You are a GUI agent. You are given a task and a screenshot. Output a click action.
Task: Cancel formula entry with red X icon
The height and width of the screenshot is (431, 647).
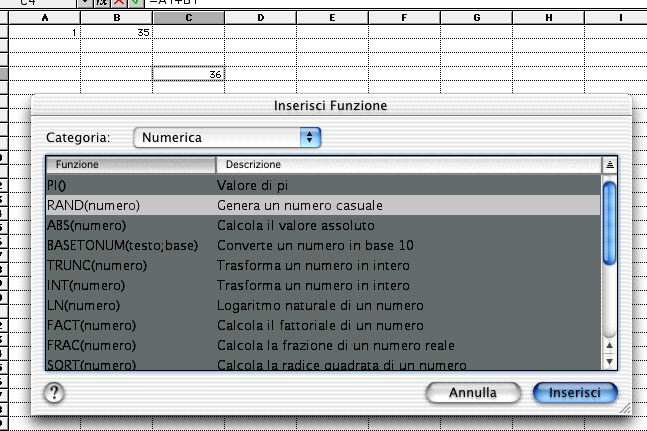[x=118, y=4]
